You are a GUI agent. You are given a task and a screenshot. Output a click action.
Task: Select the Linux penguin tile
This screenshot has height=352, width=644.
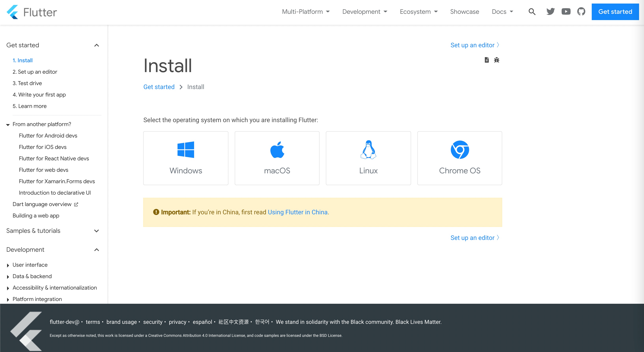[x=368, y=158]
